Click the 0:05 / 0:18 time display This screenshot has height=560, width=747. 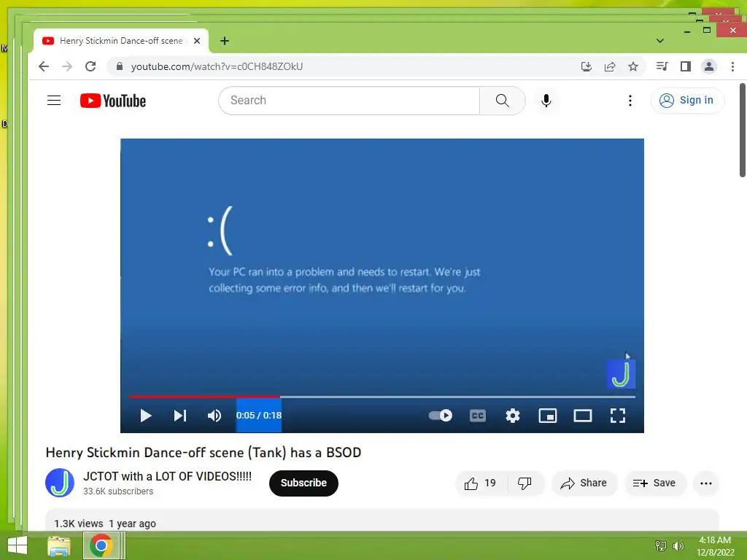click(259, 415)
